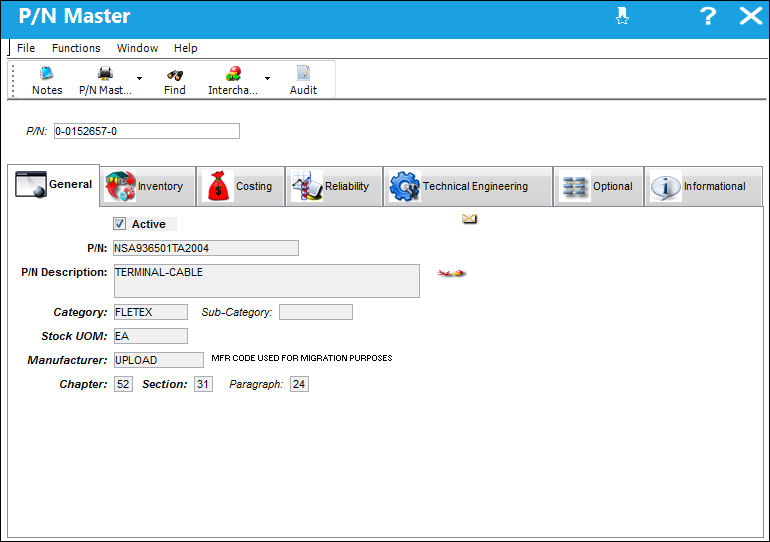The width and height of the screenshot is (770, 542).
Task: Switch to the Reliability tab
Action: point(334,187)
